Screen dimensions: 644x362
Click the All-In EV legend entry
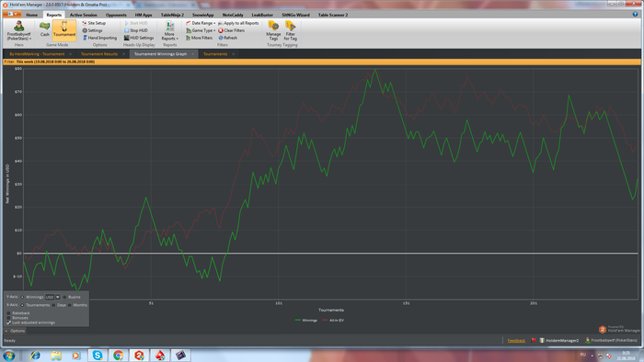(333, 320)
